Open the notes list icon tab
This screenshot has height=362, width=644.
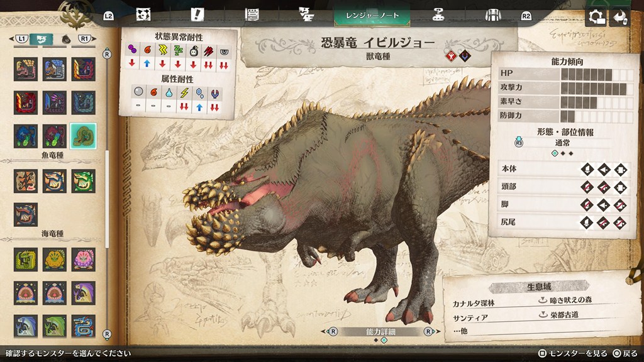253,15
